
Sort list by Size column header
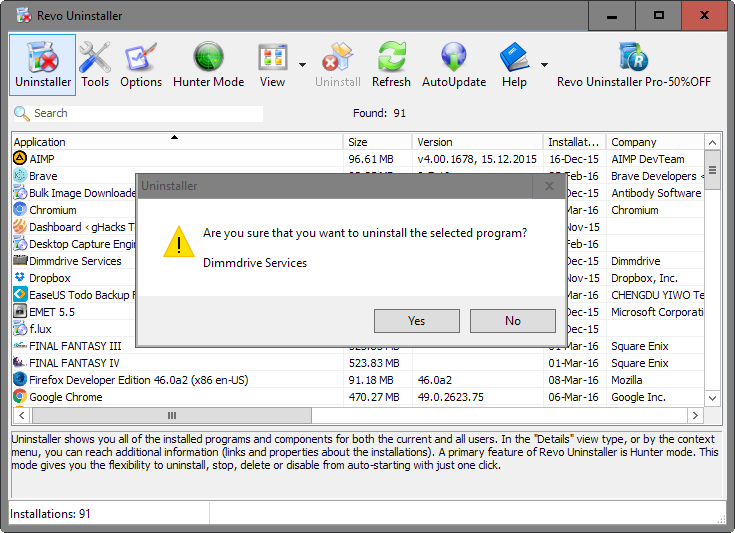click(x=377, y=142)
